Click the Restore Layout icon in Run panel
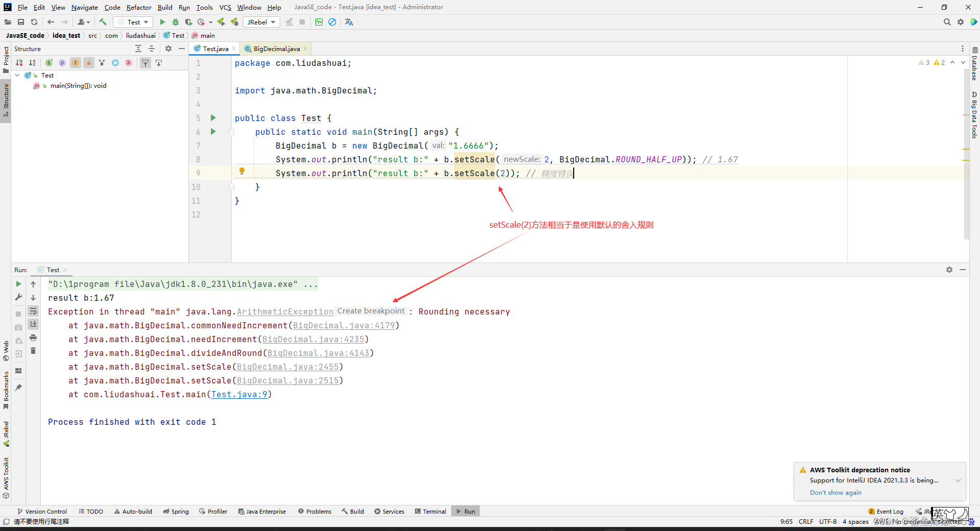The image size is (980, 531). pos(18,371)
